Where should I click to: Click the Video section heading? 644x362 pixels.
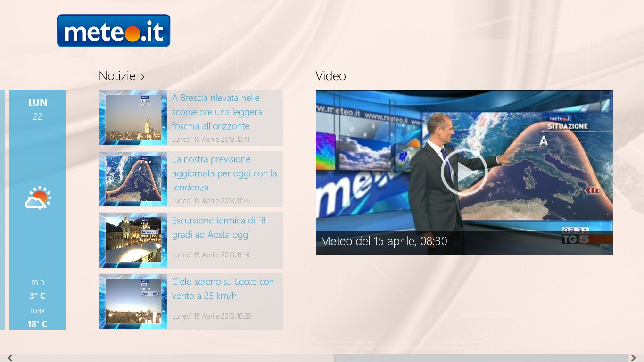(x=330, y=76)
